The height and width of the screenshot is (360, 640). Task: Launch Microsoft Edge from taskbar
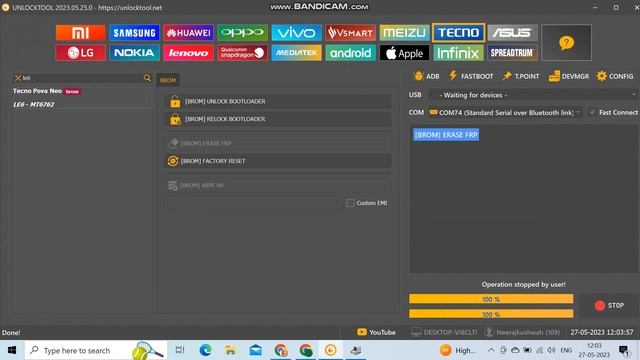pos(205,350)
